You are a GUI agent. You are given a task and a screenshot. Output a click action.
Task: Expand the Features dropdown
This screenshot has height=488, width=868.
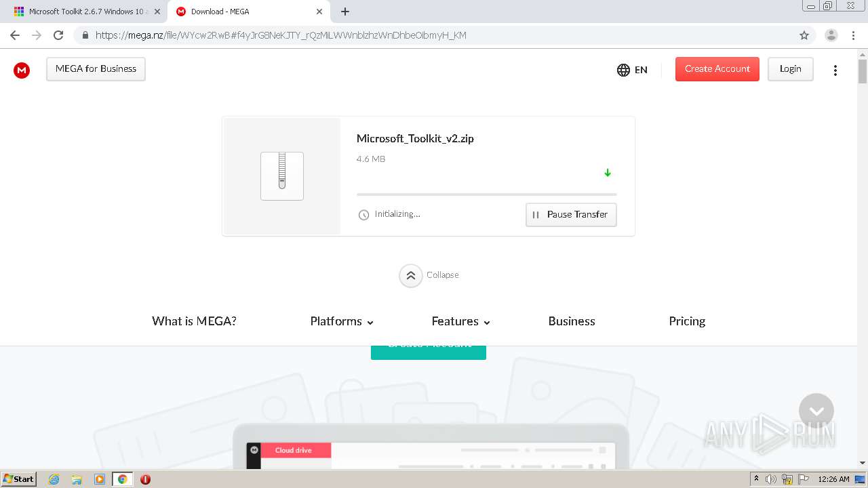point(461,321)
